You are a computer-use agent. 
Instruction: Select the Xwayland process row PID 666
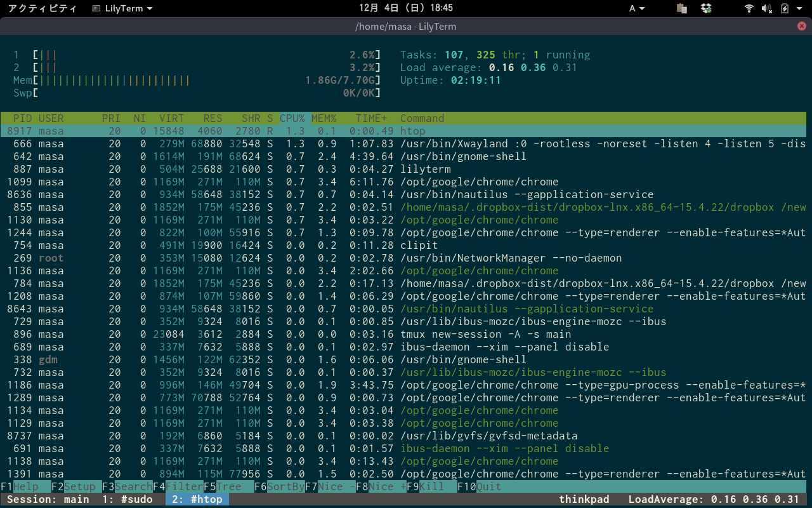[403, 144]
